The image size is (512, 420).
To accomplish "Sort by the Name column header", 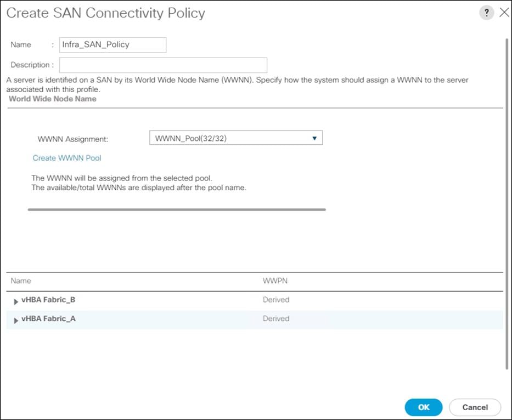I will pyautogui.click(x=21, y=281).
